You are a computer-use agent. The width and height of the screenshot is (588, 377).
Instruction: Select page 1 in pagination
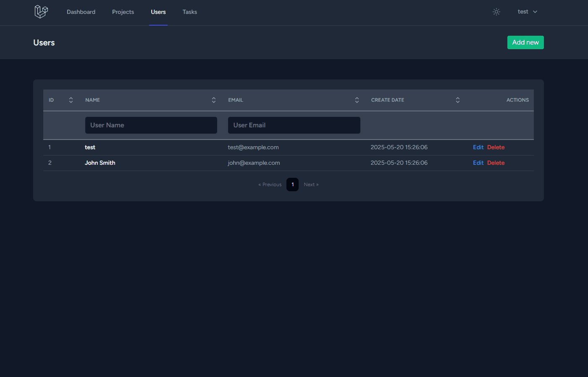pos(292,184)
